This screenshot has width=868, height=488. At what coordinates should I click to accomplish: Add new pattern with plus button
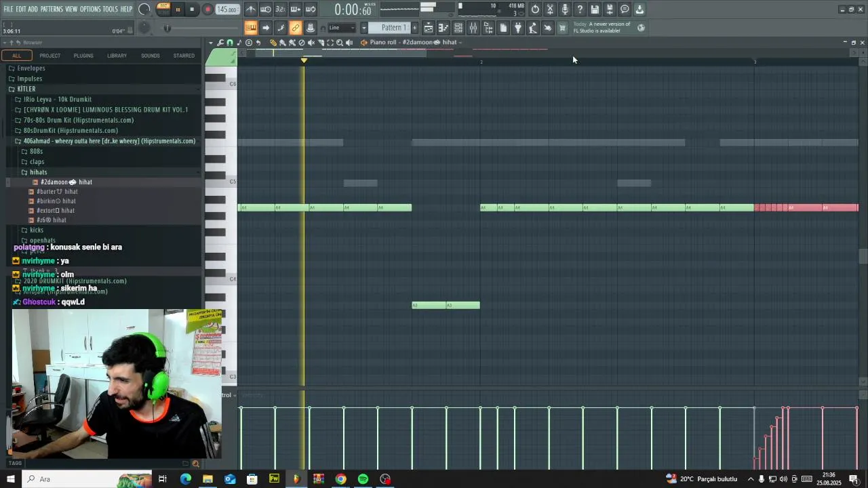[414, 28]
